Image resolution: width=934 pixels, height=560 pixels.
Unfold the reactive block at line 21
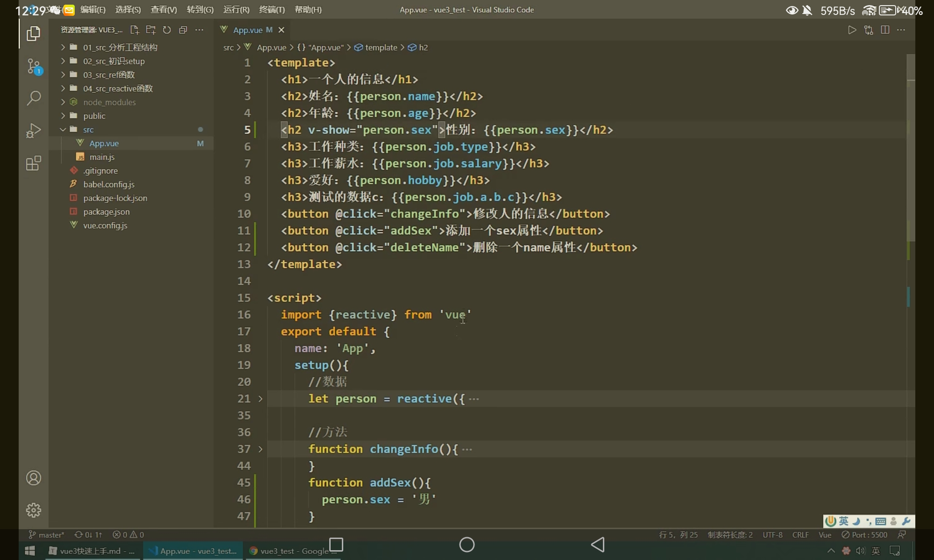(261, 399)
